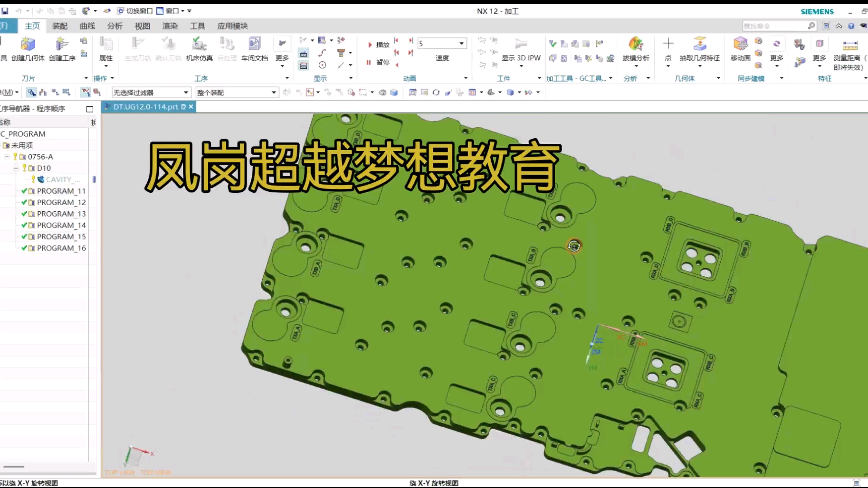Click the 创建几何体 (Create Geometry) icon
Viewport: 868px width, 488px height.
coord(28,44)
